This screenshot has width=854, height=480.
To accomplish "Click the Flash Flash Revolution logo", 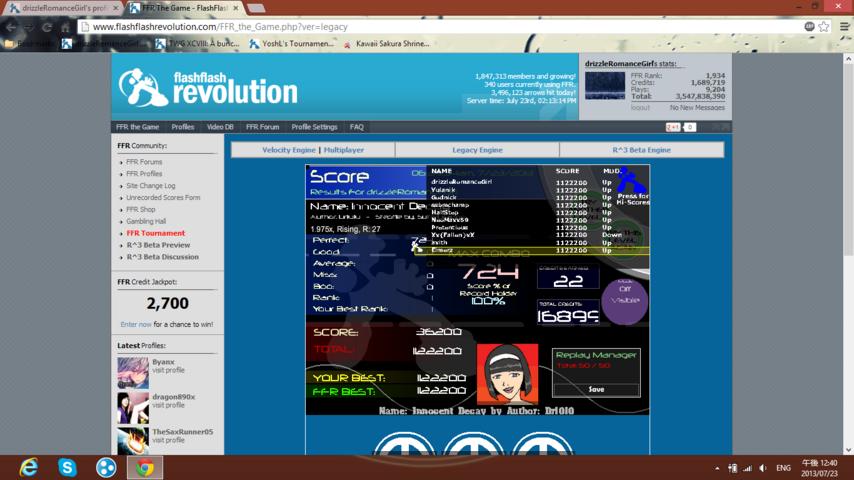I will click(208, 87).
